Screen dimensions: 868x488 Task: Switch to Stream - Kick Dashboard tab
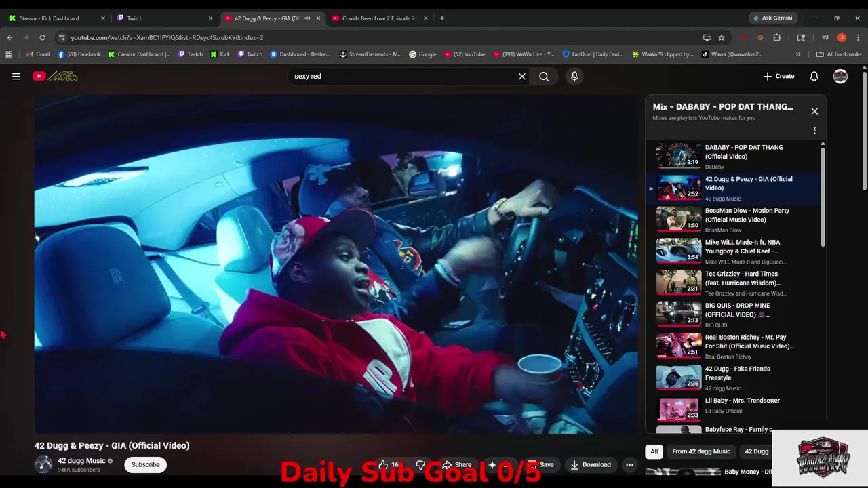tap(57, 18)
